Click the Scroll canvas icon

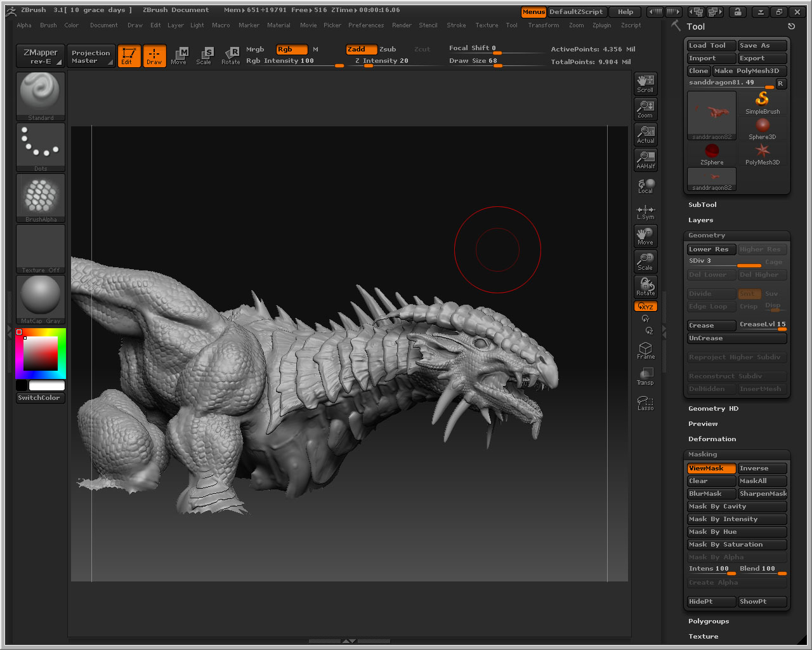[645, 84]
